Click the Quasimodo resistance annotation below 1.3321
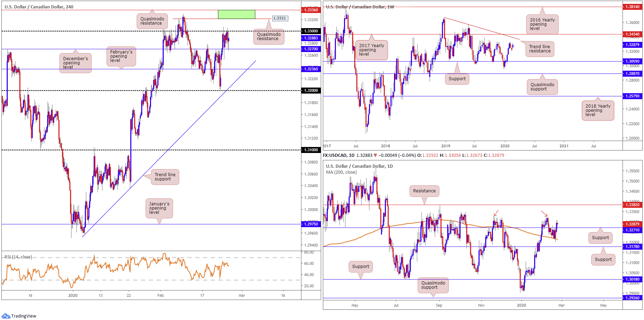Screen dimensions: 644x320 (269, 37)
